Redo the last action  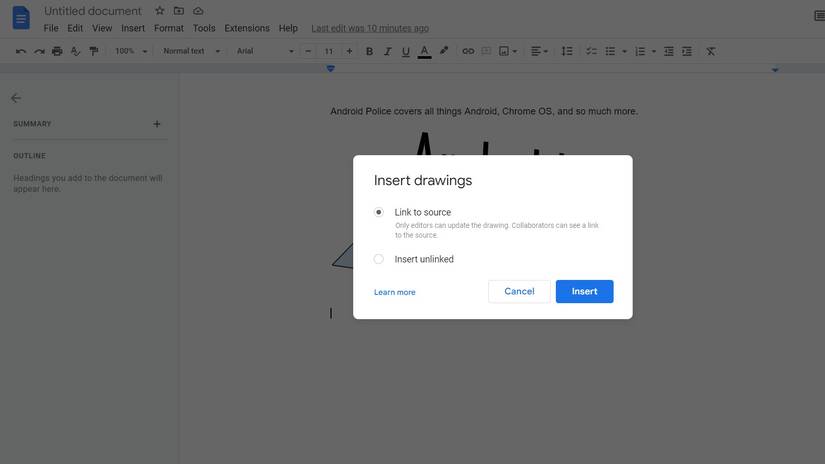(39, 51)
